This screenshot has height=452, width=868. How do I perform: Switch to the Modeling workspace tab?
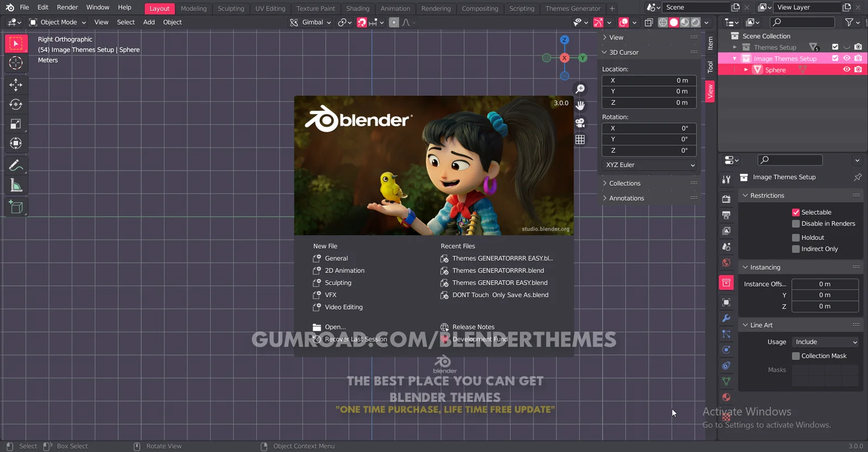pos(194,9)
